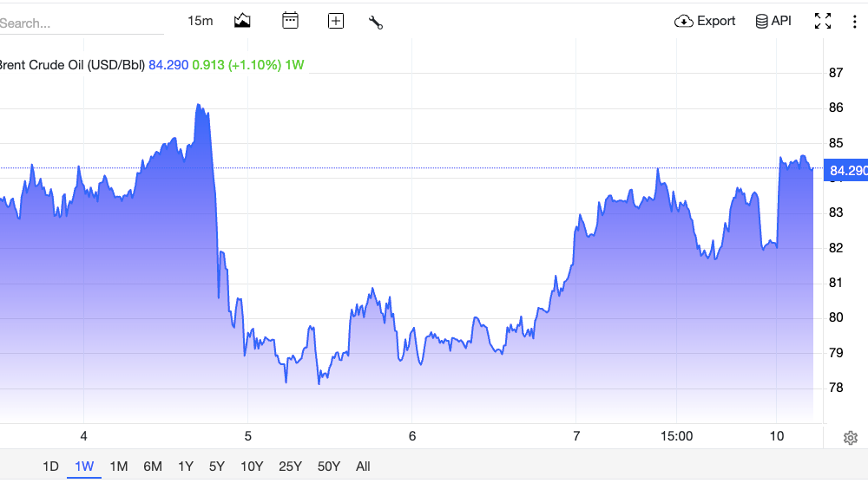Screen dimensions: 868x483
Task: Select the 5Y time range
Action: [x=216, y=467]
